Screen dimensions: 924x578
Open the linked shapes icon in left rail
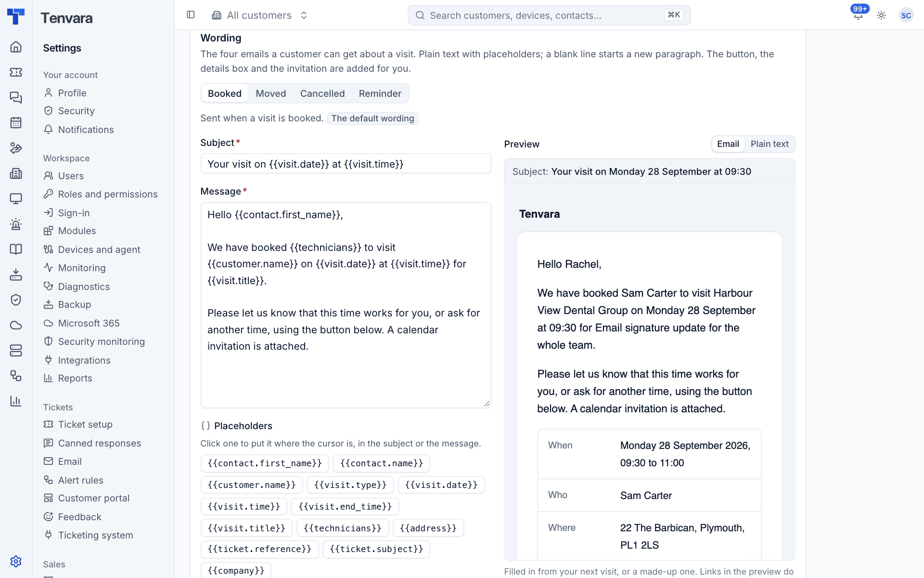point(16,376)
